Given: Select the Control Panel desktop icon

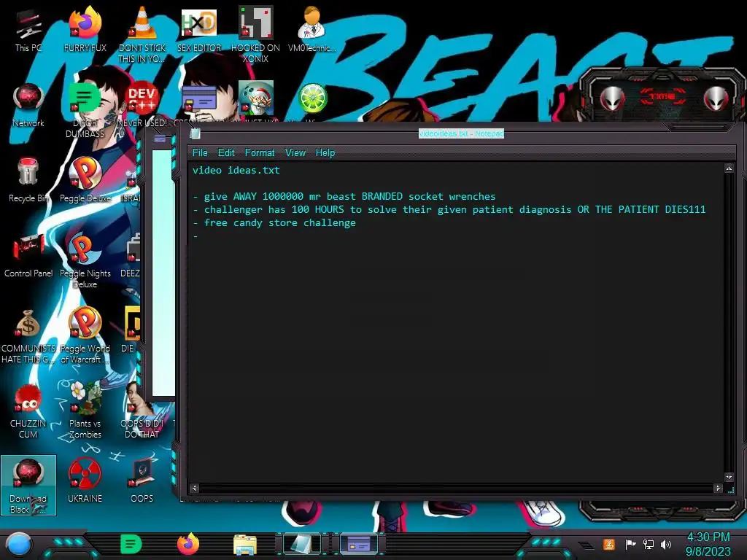Looking at the screenshot, I should coord(28,255).
